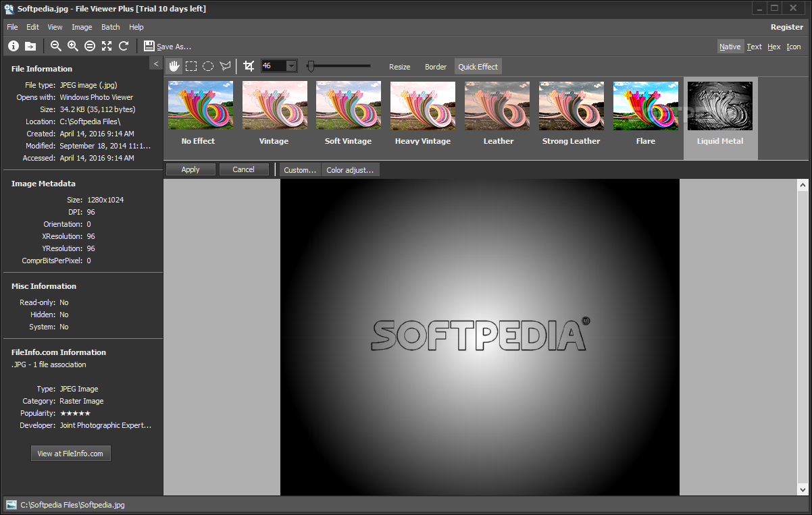Select the Hand pan tool
812x515 pixels.
coord(174,66)
